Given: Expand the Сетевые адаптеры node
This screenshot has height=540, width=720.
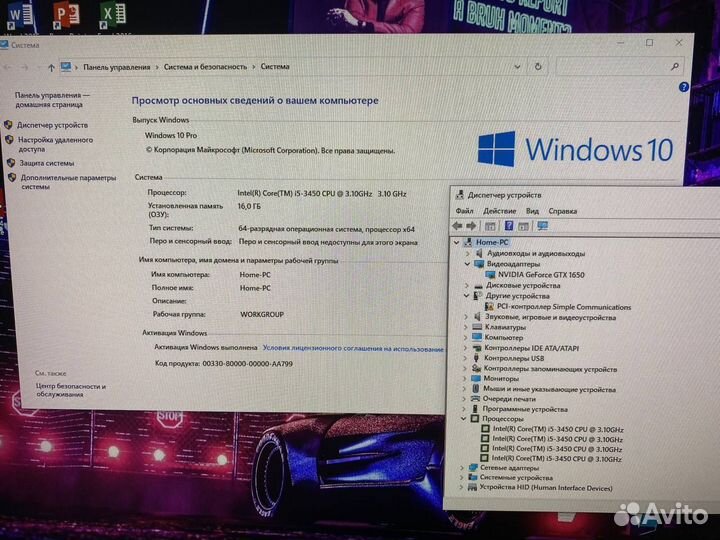Looking at the screenshot, I should (x=462, y=468).
